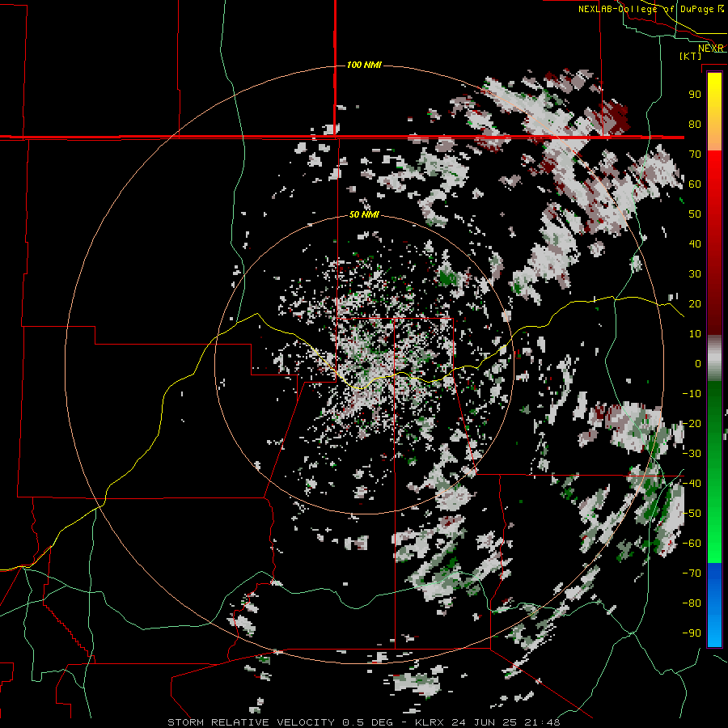Click the "50 NMI" range ring label

click(x=364, y=214)
